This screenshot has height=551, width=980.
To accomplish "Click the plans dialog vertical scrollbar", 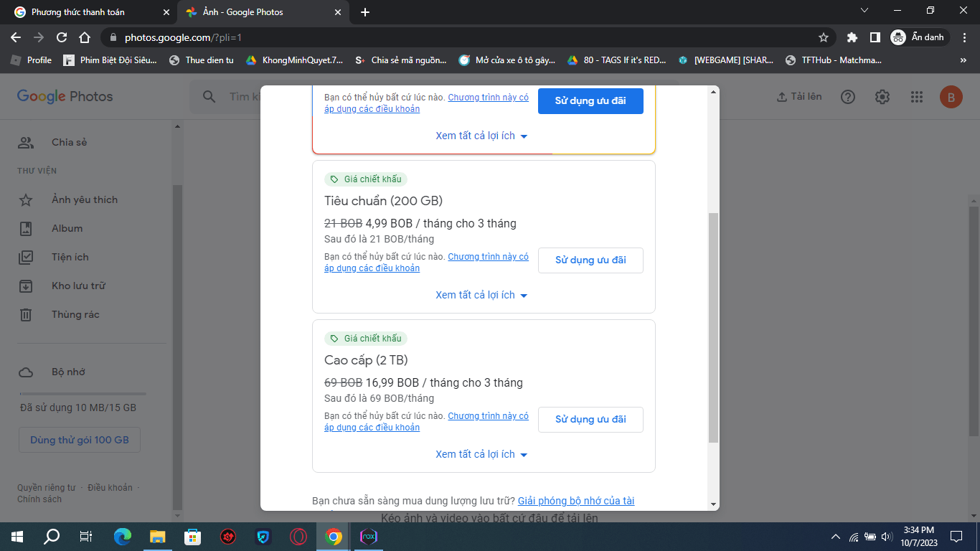I will click(713, 327).
